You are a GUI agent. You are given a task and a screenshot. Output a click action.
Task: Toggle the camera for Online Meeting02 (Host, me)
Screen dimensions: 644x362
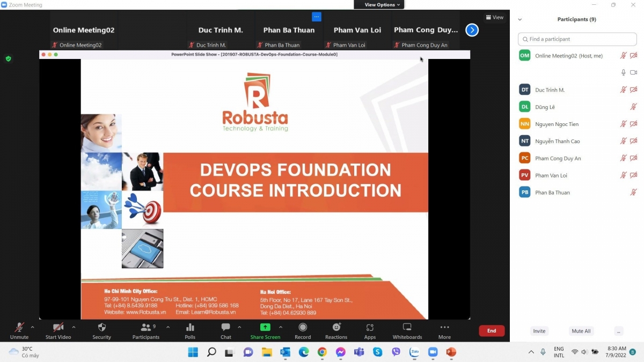pyautogui.click(x=634, y=56)
